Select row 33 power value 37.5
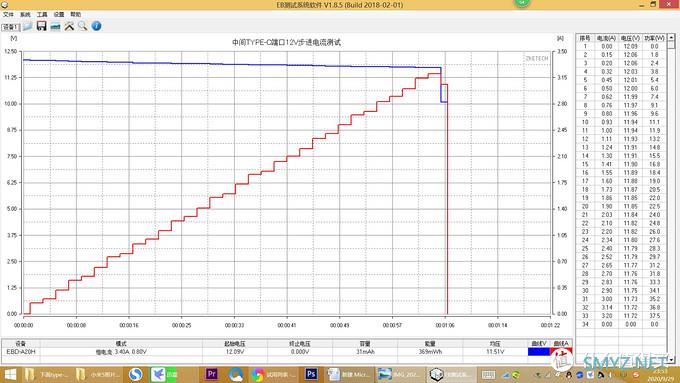This screenshot has width=680, height=383. point(654,316)
